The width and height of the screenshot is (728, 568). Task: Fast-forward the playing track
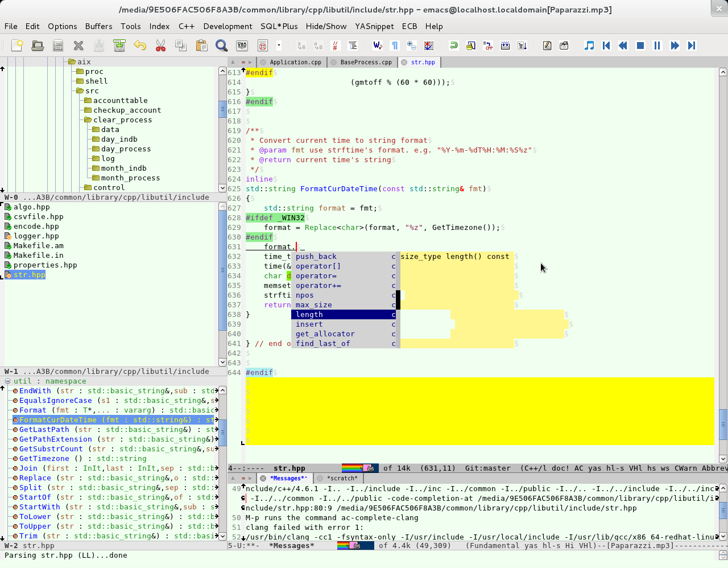coord(675,46)
